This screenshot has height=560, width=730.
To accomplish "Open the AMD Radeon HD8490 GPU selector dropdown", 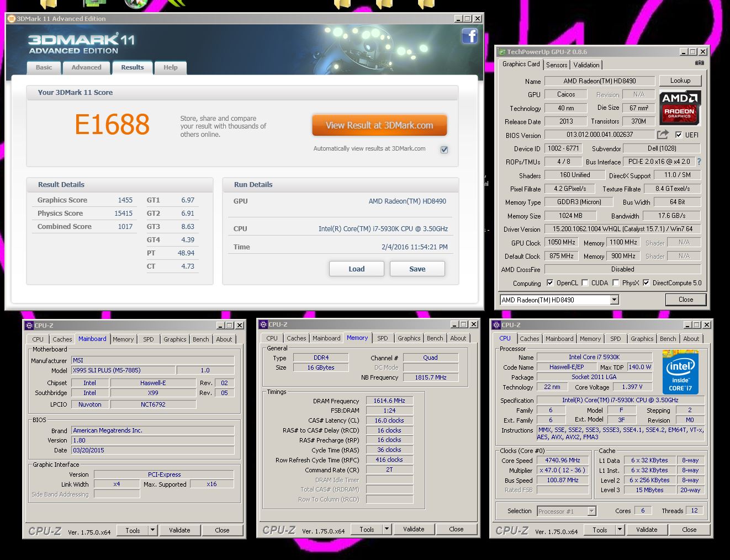I will 614,300.
